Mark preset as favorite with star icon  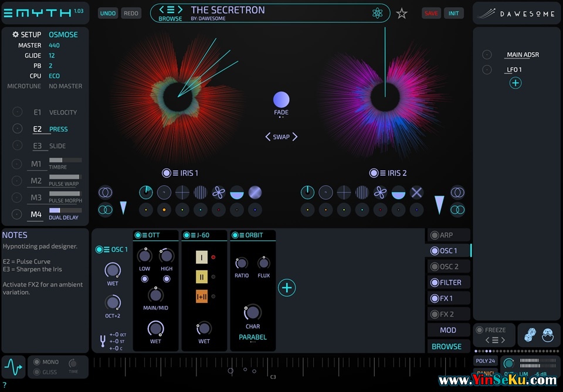[402, 13]
